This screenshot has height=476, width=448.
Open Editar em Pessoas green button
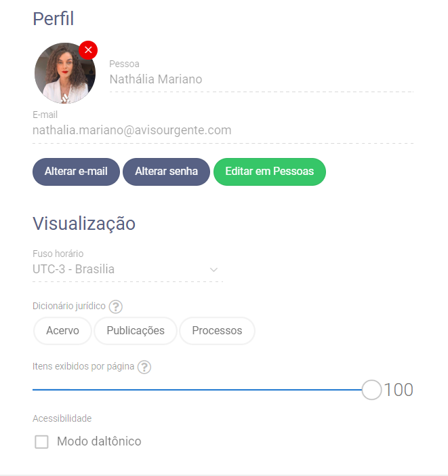[270, 172]
